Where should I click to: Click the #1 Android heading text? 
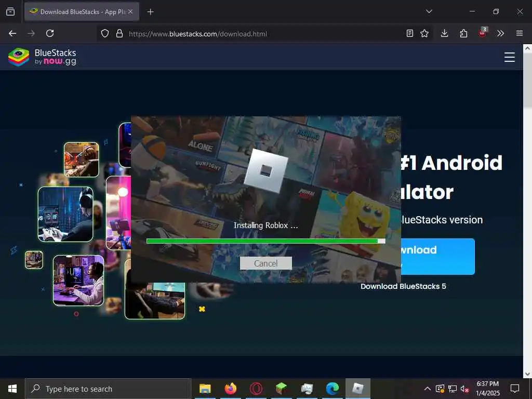[451, 163]
